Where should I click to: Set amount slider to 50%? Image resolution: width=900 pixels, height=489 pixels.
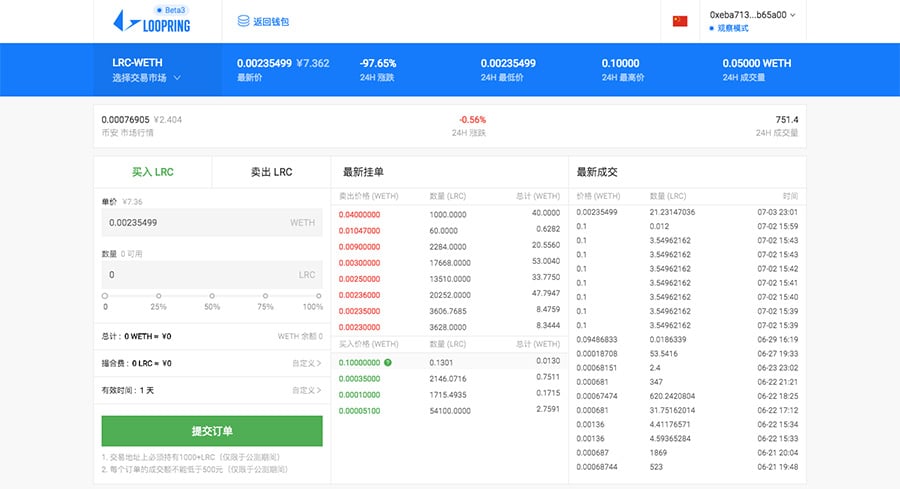(212, 296)
